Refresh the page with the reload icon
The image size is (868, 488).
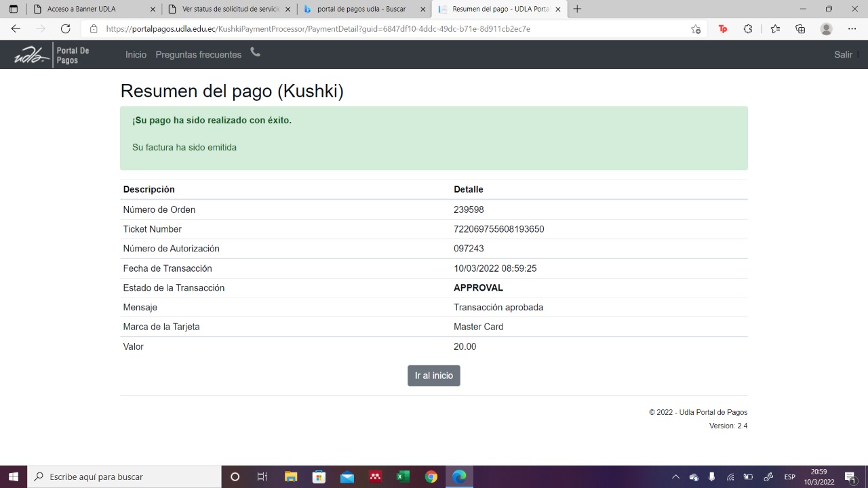coord(66,28)
